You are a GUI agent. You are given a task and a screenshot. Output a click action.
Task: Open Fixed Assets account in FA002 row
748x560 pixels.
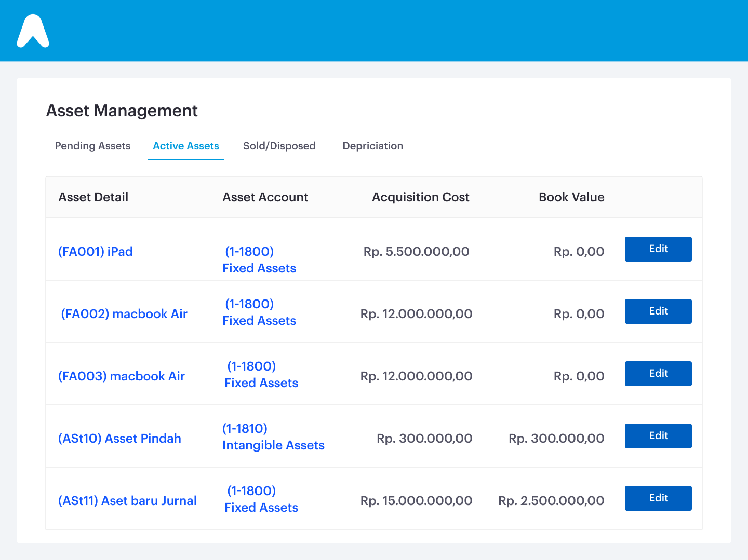coord(259,312)
